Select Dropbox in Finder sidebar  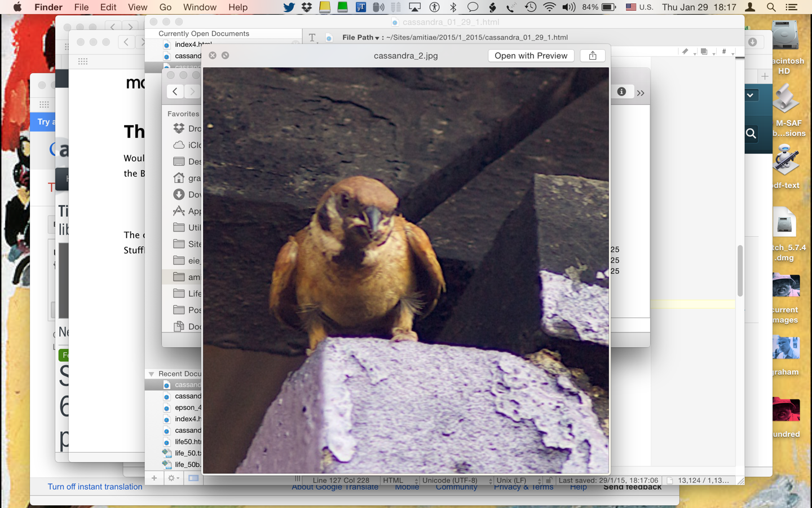(187, 128)
